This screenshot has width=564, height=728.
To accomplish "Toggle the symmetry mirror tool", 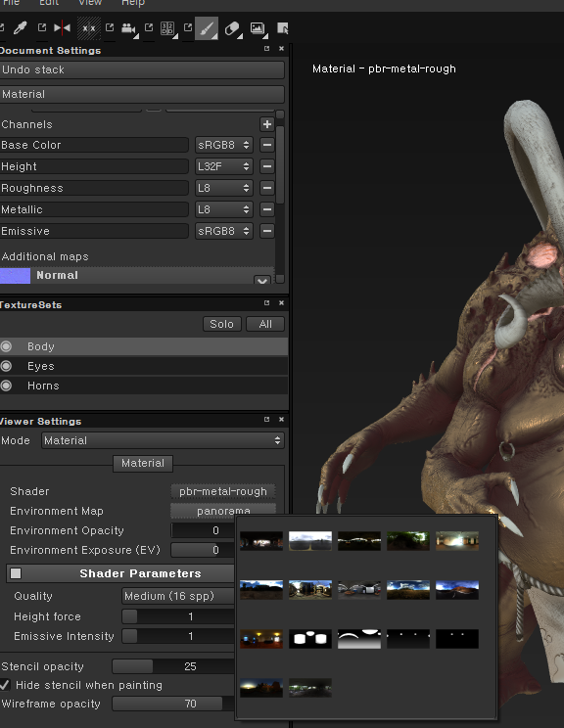I will pyautogui.click(x=62, y=28).
